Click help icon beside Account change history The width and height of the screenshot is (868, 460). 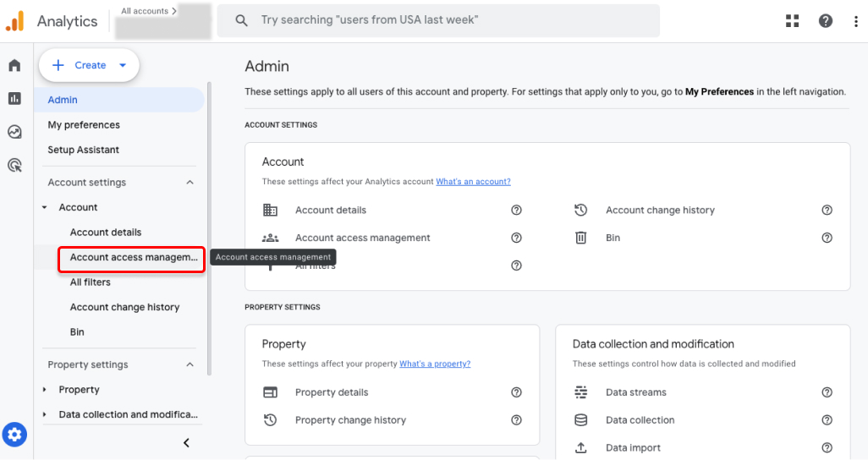(x=827, y=211)
